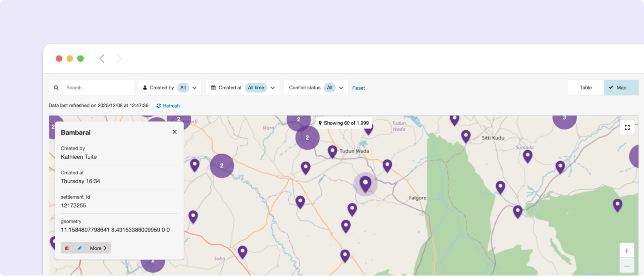Click the cluster of 2 left of Tudun Wada pin
Screen dimensions: 644x276
pyautogui.click(x=307, y=138)
